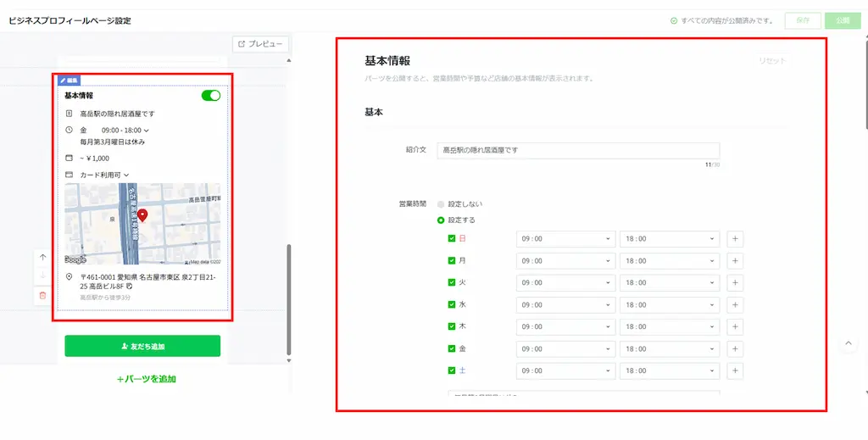
Task: Uncheck the 土 Saturday checkbox
Action: pyautogui.click(x=452, y=370)
